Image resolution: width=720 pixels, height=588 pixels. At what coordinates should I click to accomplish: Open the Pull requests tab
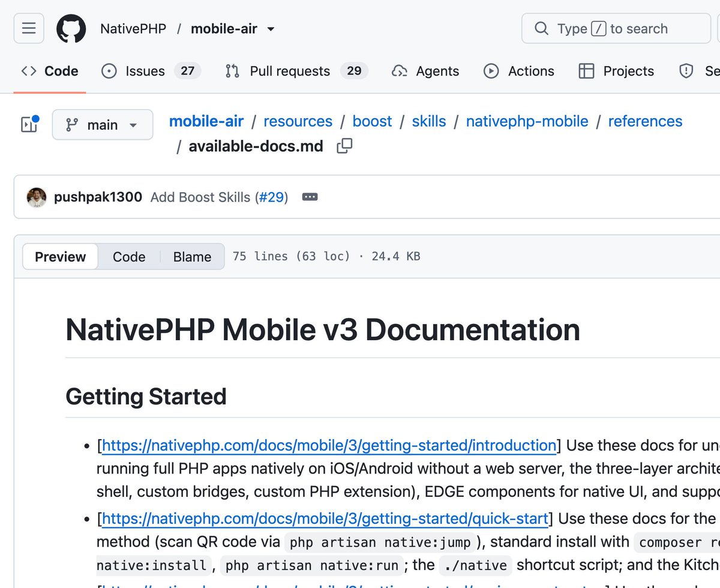[296, 71]
